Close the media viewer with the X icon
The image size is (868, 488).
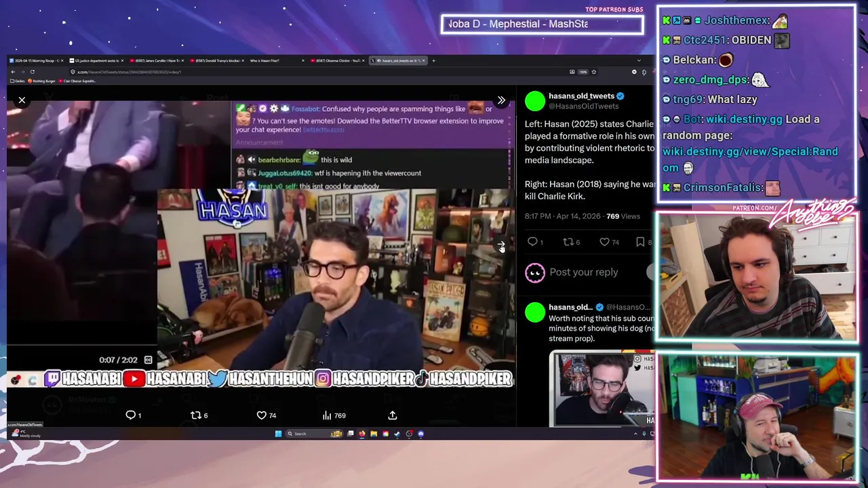point(22,100)
